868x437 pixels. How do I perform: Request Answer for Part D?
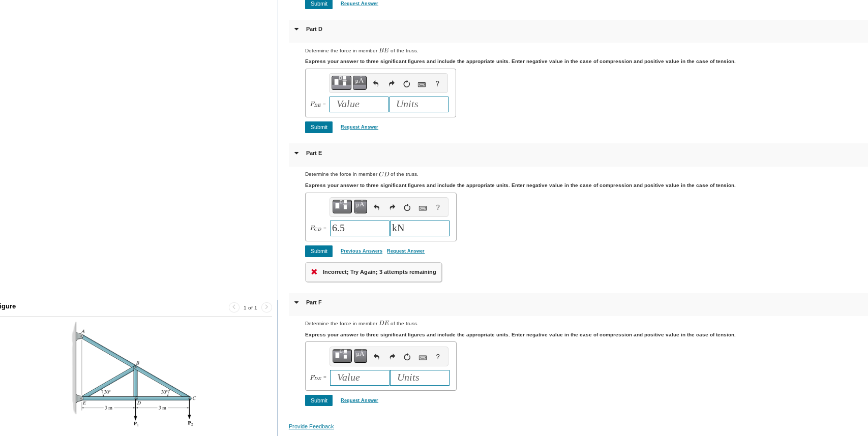point(360,127)
